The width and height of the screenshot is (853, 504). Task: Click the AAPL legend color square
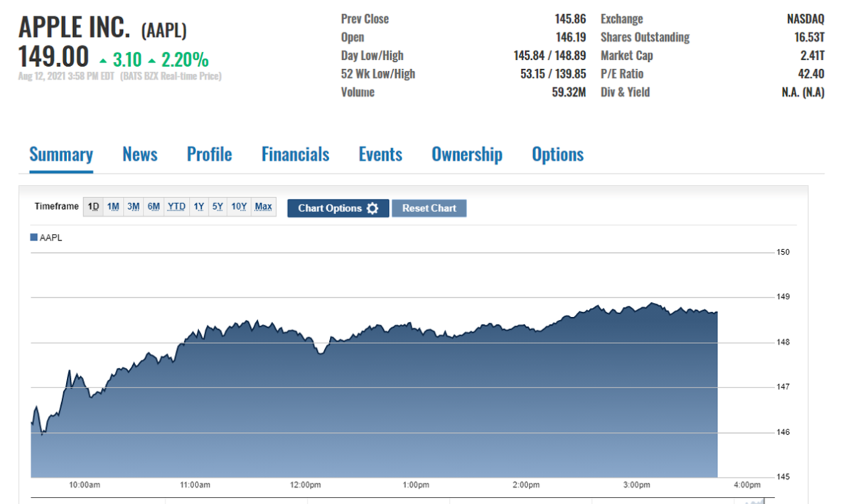(33, 237)
